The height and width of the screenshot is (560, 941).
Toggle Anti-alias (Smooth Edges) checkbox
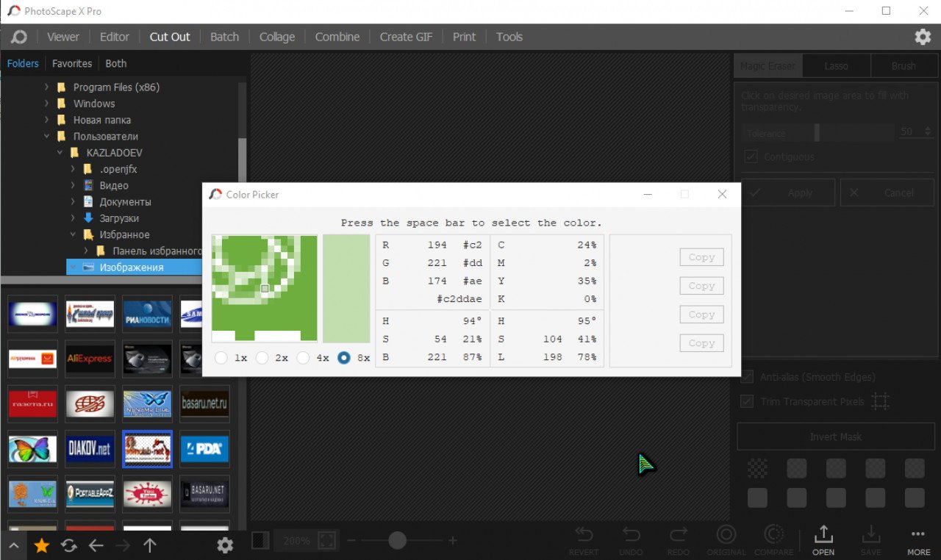click(x=748, y=377)
